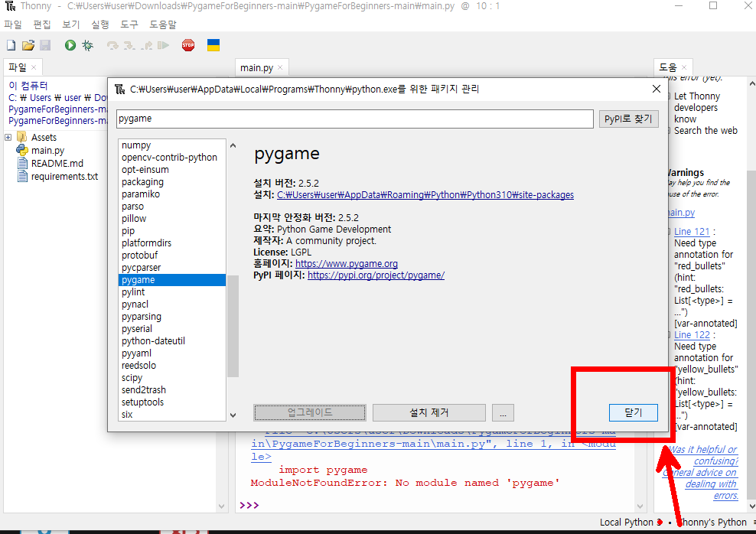Viewport: 756px width, 534px height.
Task: Click the Python icon beside main.py
Action: 22,151
